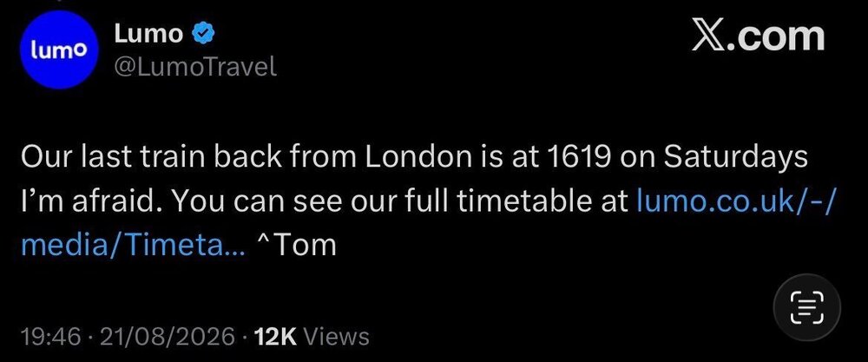Screen dimensions: 868x362
Task: Open the Lumo display name
Action: [x=148, y=35]
